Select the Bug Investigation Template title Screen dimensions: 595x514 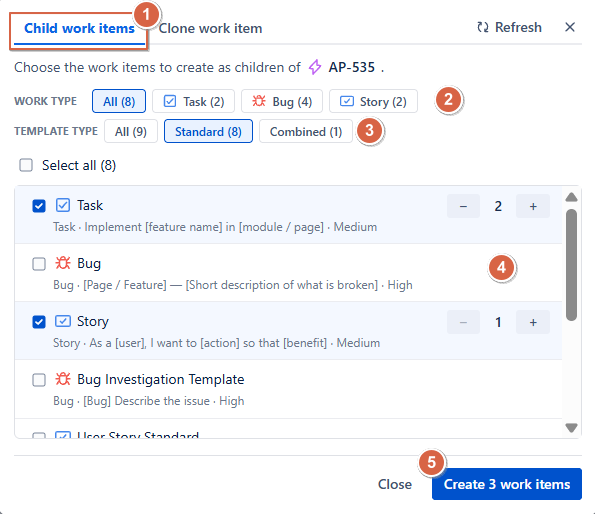[x=161, y=379]
